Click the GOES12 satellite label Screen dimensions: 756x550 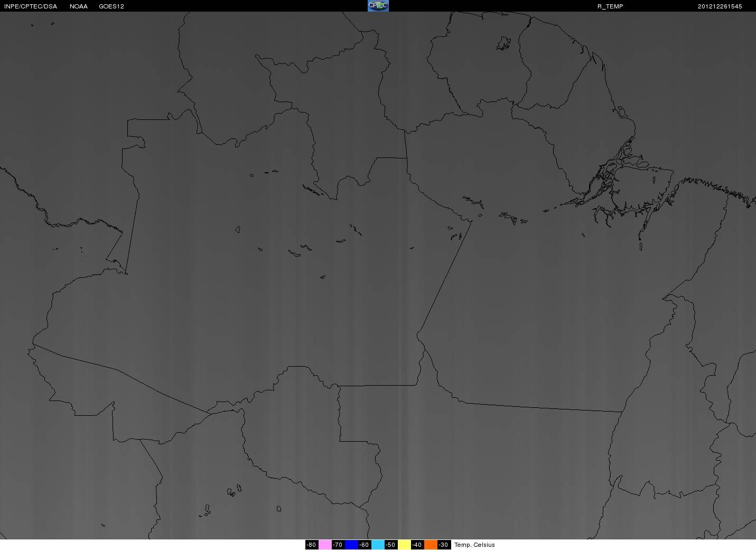click(x=111, y=6)
